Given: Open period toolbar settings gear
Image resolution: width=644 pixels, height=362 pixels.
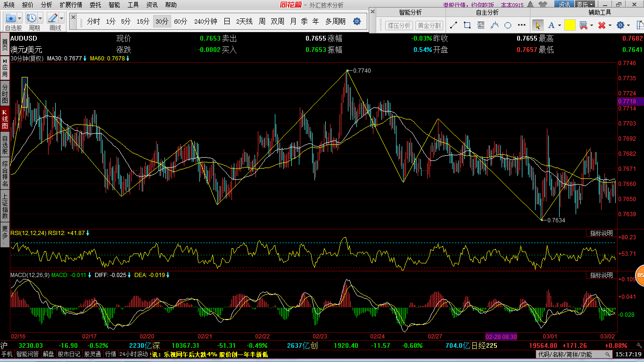Looking at the screenshot, I should (x=357, y=21).
